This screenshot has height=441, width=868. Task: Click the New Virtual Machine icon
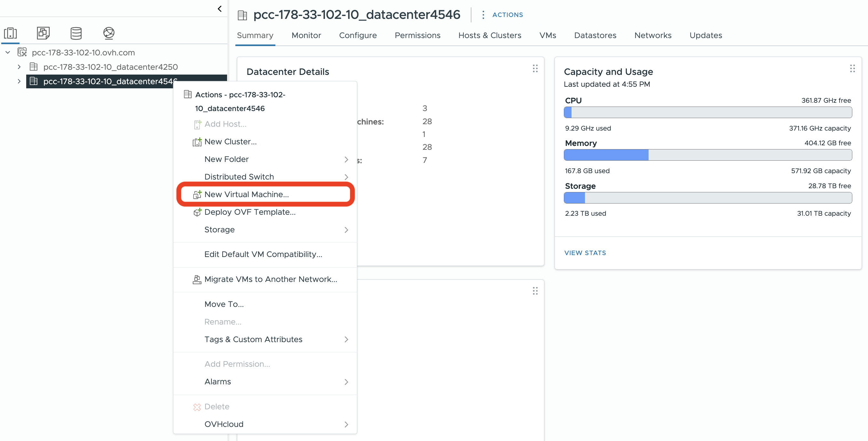[x=197, y=195]
